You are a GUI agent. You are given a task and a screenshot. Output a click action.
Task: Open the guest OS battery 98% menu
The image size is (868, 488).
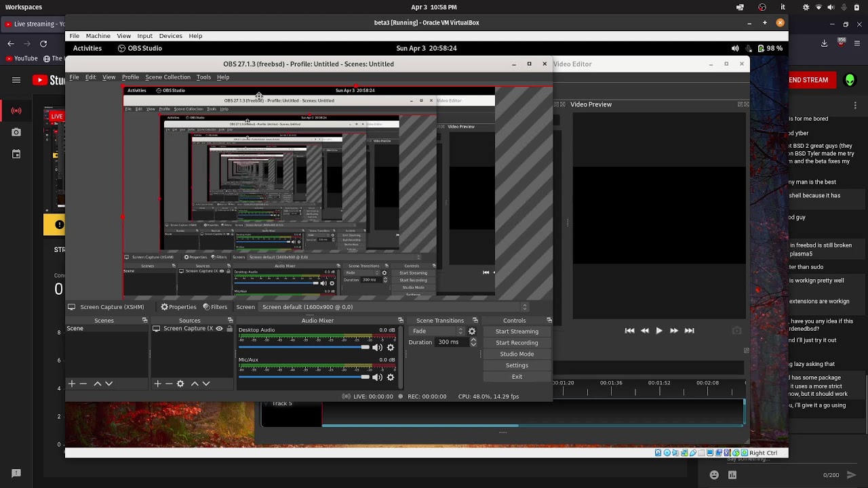click(770, 49)
